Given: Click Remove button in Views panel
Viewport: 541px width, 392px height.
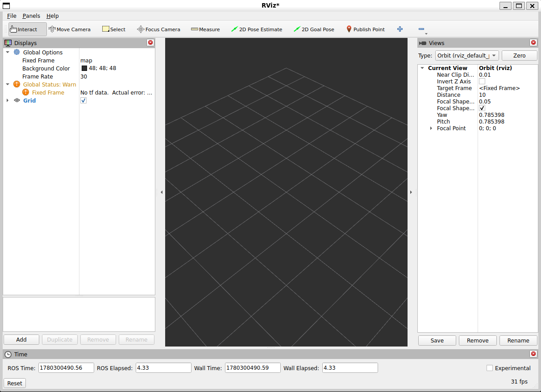Looking at the screenshot, I should coord(478,340).
